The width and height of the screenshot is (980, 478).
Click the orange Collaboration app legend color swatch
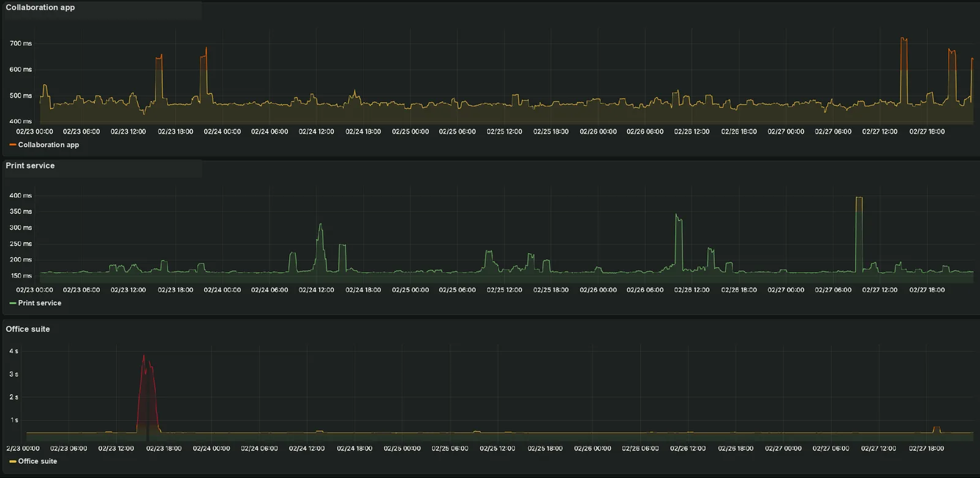(x=13, y=145)
